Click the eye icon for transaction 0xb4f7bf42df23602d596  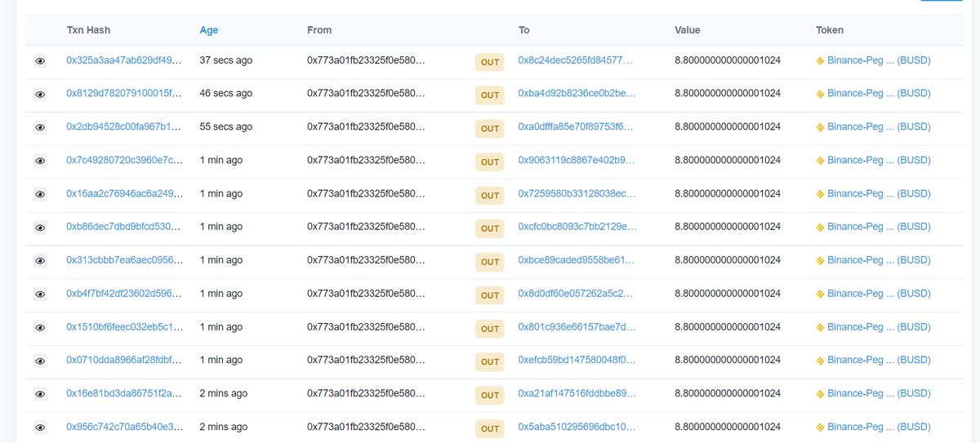(x=40, y=295)
